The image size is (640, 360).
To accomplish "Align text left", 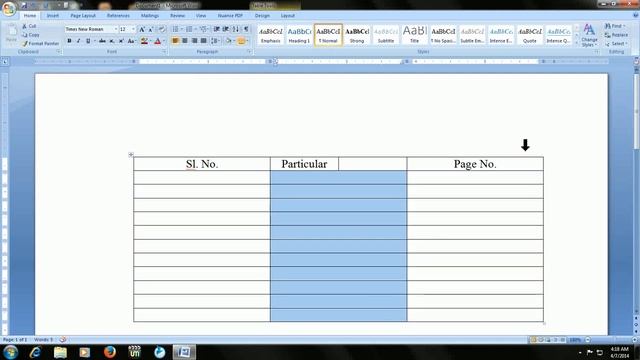I will coord(176,41).
